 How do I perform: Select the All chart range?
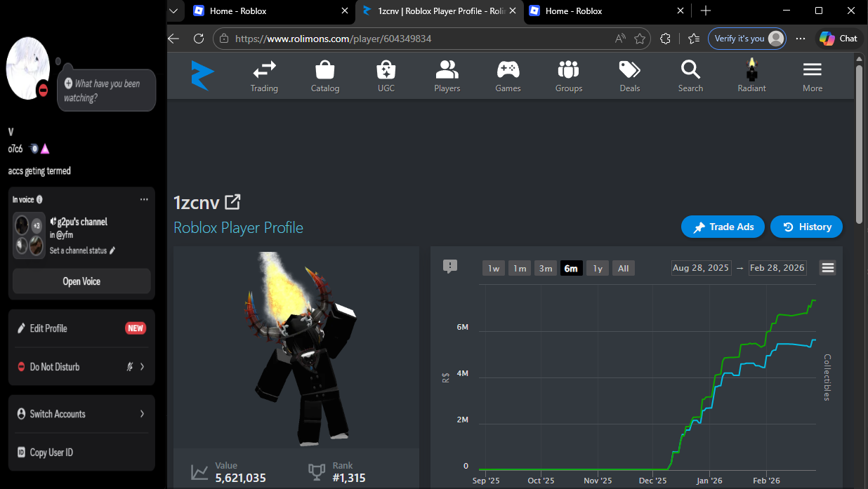pyautogui.click(x=623, y=268)
